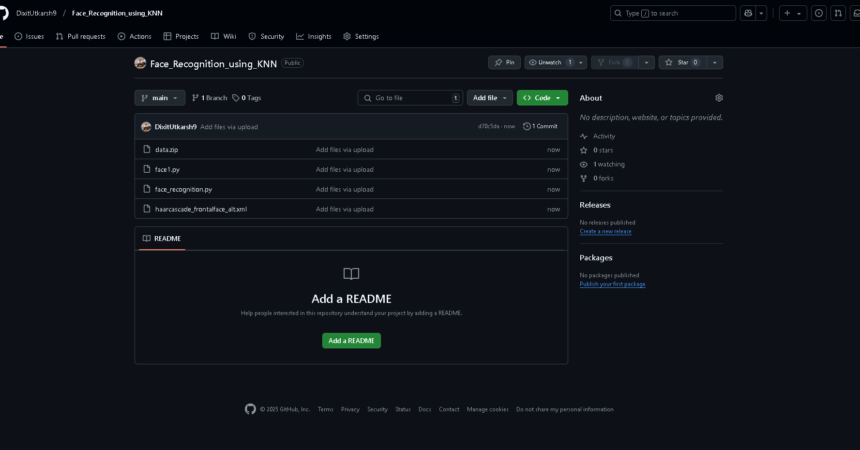The width and height of the screenshot is (860, 450).
Task: Click the repository owner avatar beside title
Action: coord(140,63)
